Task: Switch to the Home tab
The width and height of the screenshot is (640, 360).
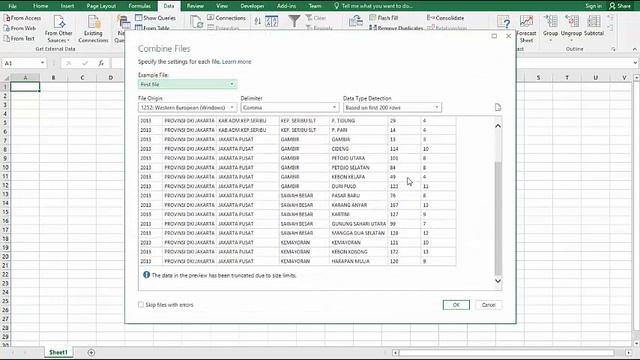Action: [40, 6]
